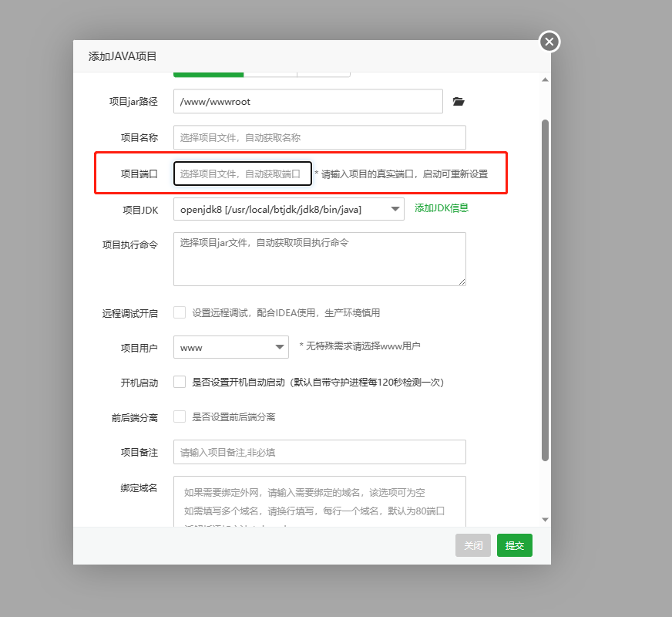Viewport: 672px width, 617px height.
Task: Click the 设置远程调试 description text
Action: pyautogui.click(x=286, y=313)
